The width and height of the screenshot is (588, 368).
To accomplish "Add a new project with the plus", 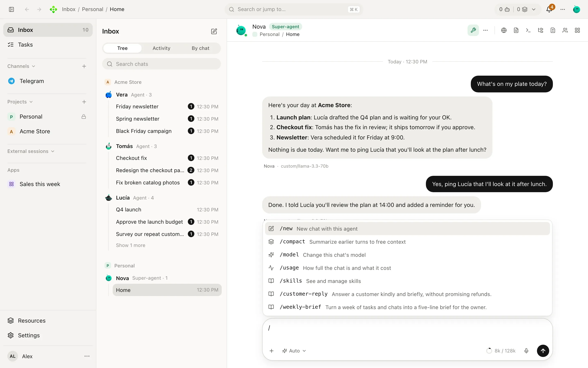I will [84, 102].
